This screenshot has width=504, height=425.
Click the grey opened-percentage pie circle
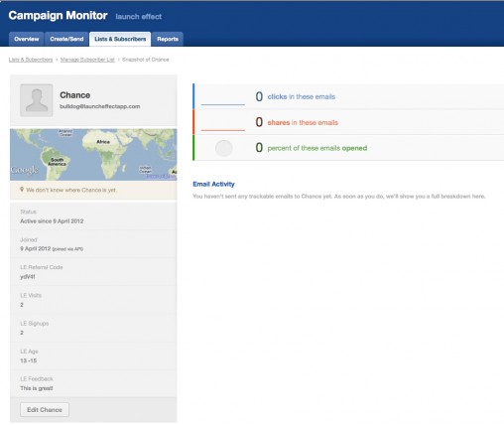[224, 148]
